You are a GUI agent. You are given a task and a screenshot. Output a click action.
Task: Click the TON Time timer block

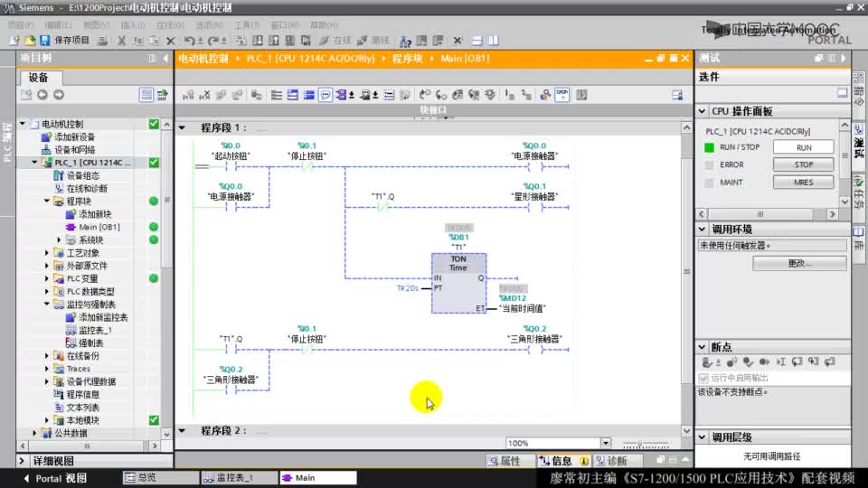pyautogui.click(x=458, y=283)
